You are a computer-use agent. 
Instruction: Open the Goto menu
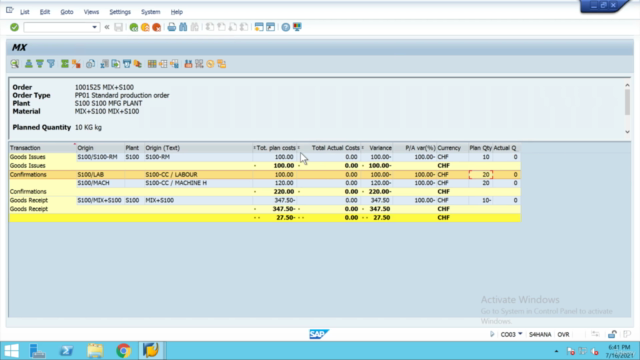point(67,12)
